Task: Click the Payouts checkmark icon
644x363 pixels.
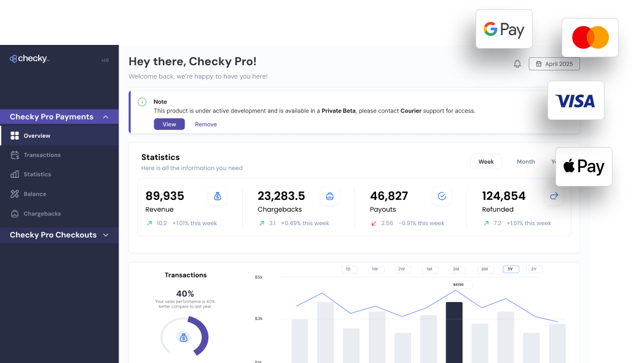Action: (x=442, y=196)
